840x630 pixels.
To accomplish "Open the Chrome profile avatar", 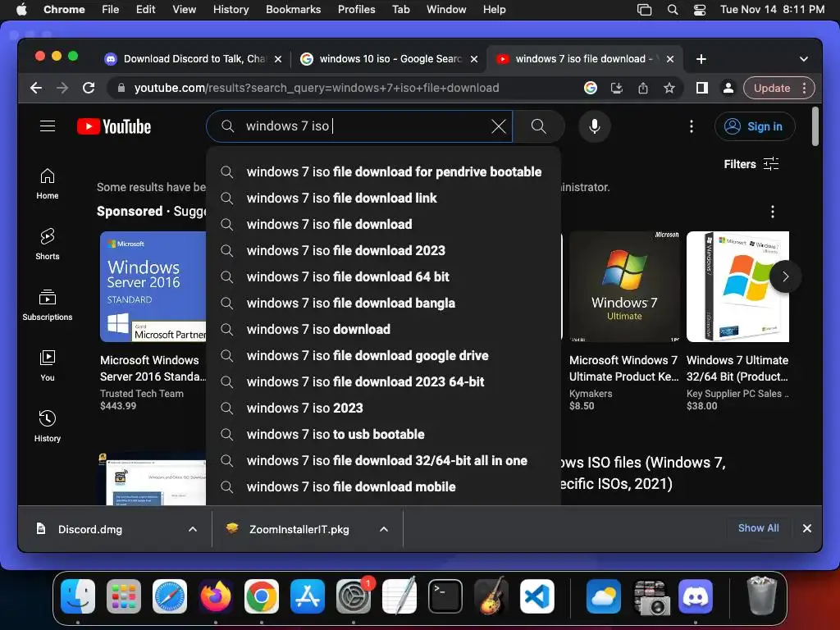I will click(x=728, y=88).
